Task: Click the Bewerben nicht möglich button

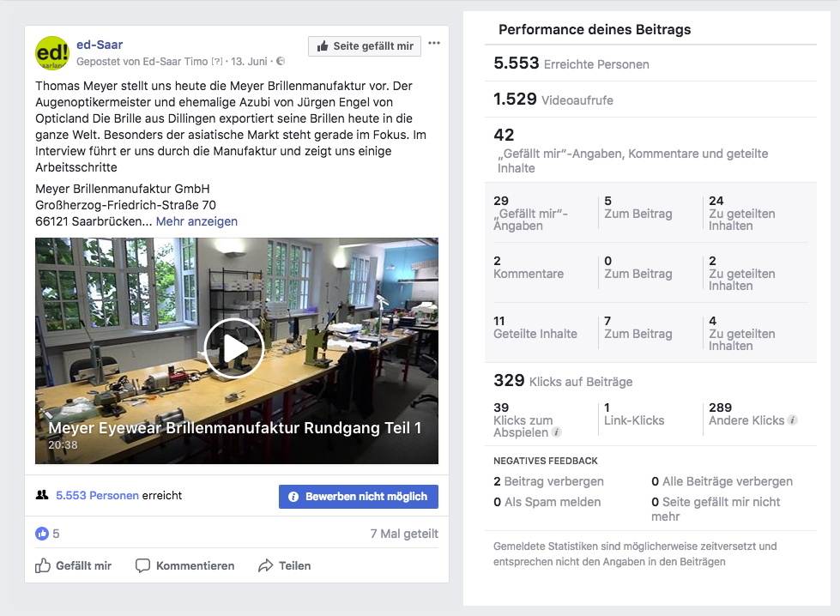Action: pyautogui.click(x=359, y=497)
